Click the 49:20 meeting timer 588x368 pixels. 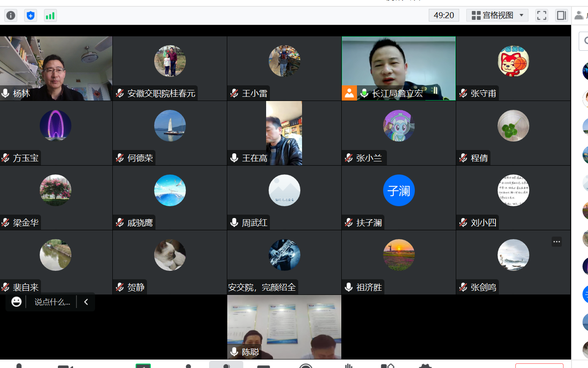(x=444, y=16)
